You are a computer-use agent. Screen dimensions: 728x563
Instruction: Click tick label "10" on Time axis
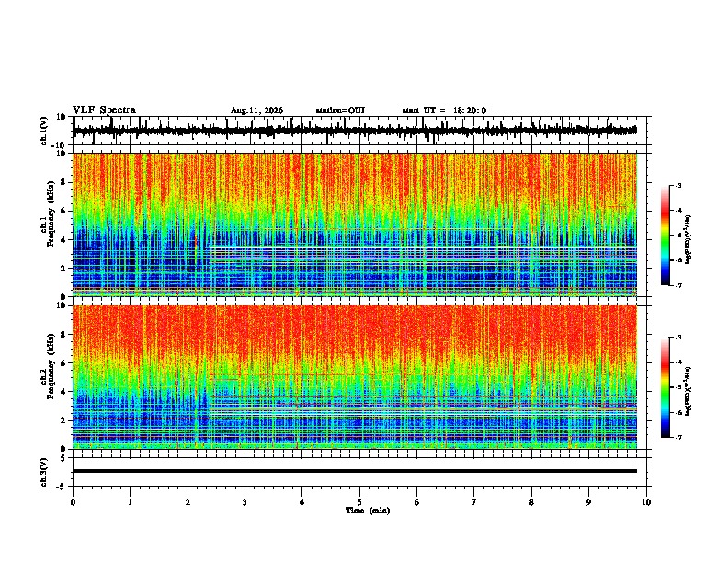[646, 502]
